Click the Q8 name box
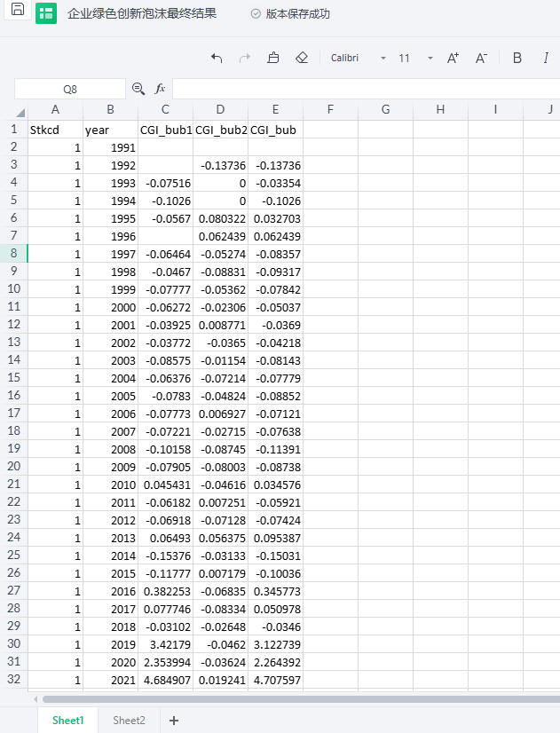Screen dimensions: 560x733 point(70,89)
